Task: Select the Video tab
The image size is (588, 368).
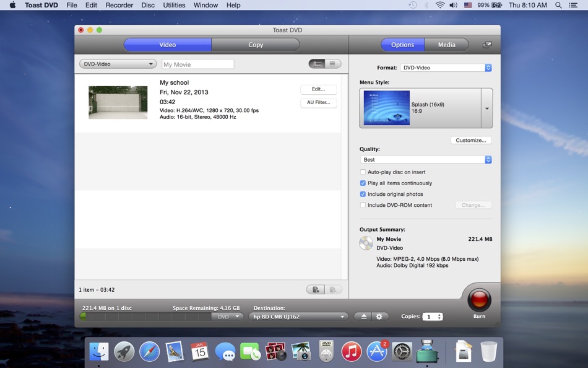Action: point(168,45)
